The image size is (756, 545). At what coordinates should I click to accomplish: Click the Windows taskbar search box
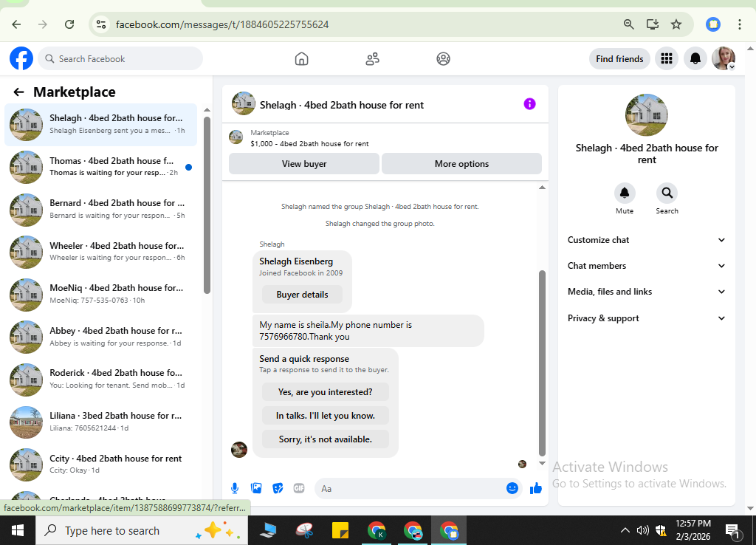[x=142, y=530]
